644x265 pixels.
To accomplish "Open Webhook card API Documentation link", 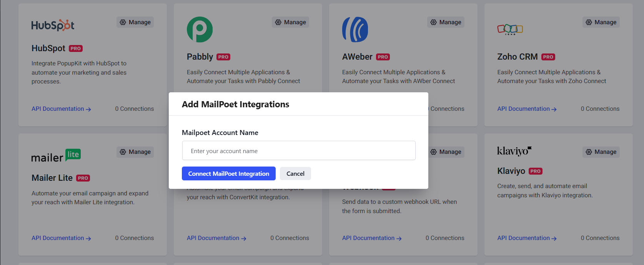I will [371, 238].
